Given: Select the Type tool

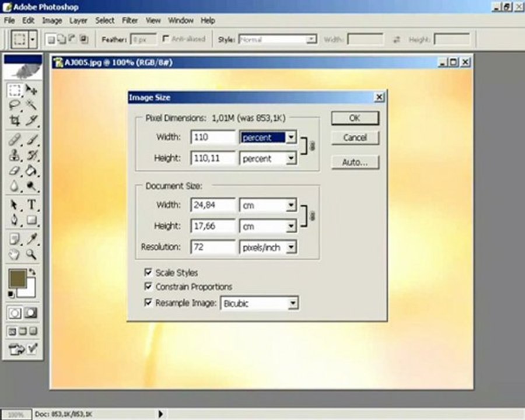Looking at the screenshot, I should [32, 205].
